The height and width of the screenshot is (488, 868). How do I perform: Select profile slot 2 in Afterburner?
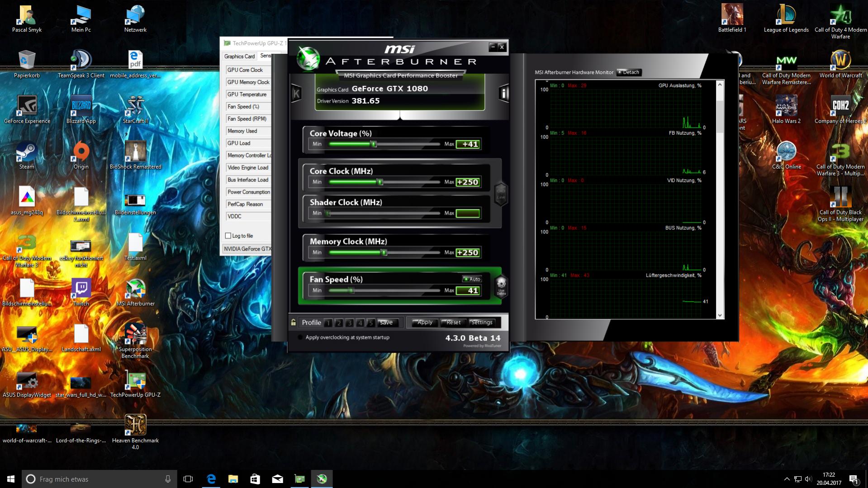pyautogui.click(x=339, y=323)
